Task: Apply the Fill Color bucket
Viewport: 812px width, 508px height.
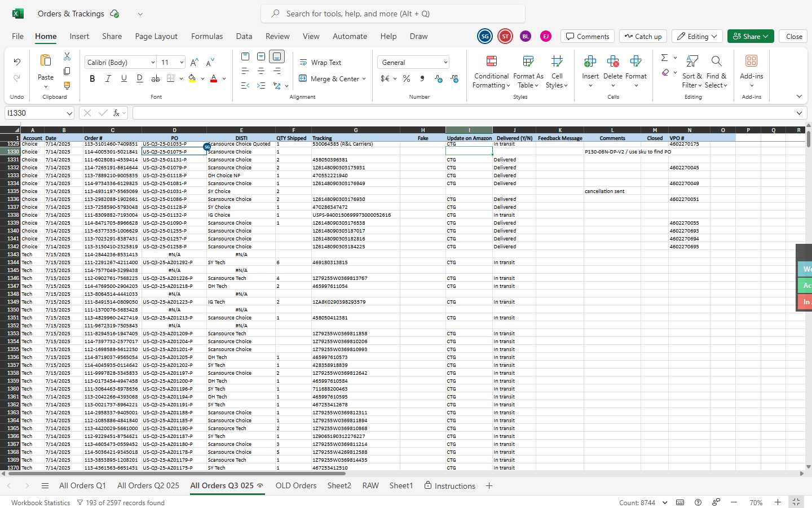Action: [x=192, y=78]
